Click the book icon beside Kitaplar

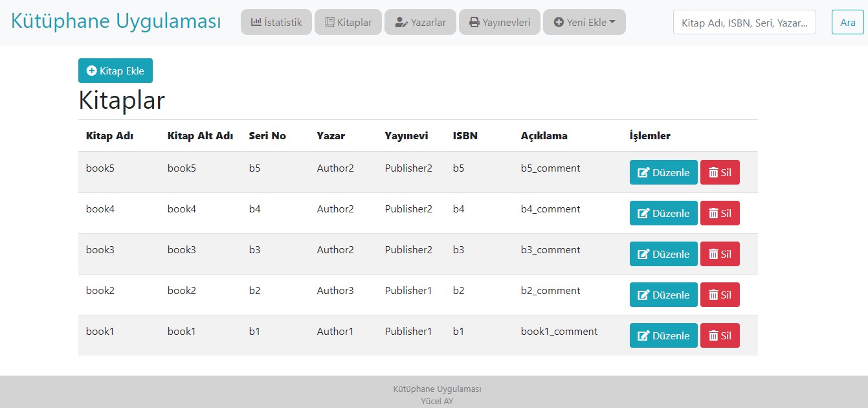coord(329,22)
